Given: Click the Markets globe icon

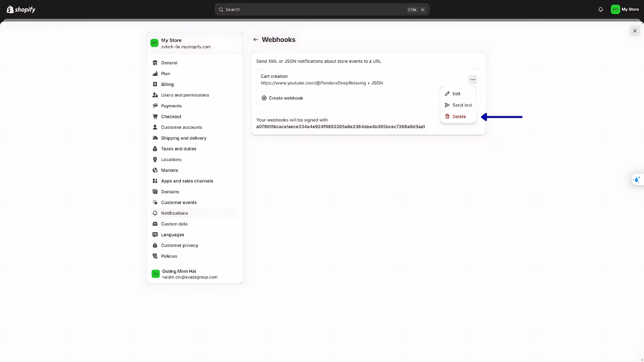Looking at the screenshot, I should point(155,170).
